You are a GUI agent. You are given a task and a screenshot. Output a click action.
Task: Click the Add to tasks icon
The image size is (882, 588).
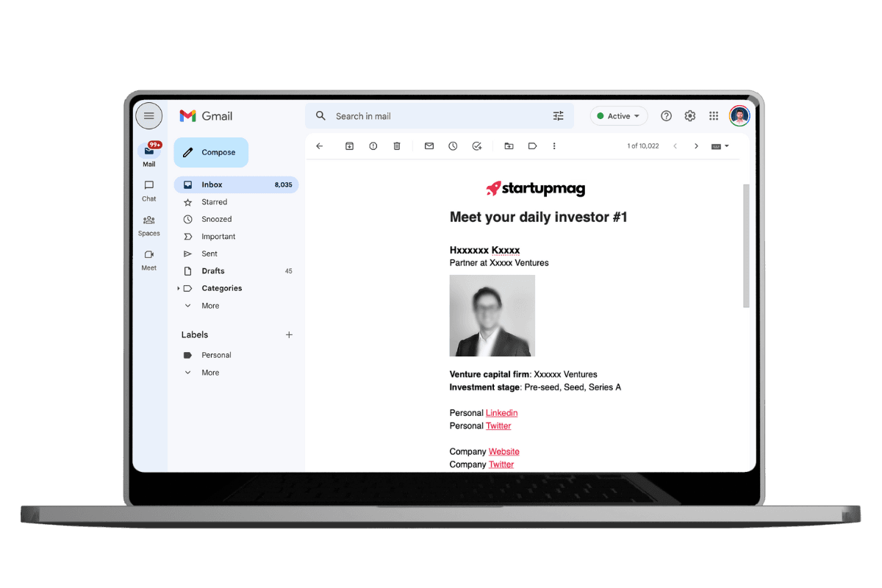click(x=477, y=146)
